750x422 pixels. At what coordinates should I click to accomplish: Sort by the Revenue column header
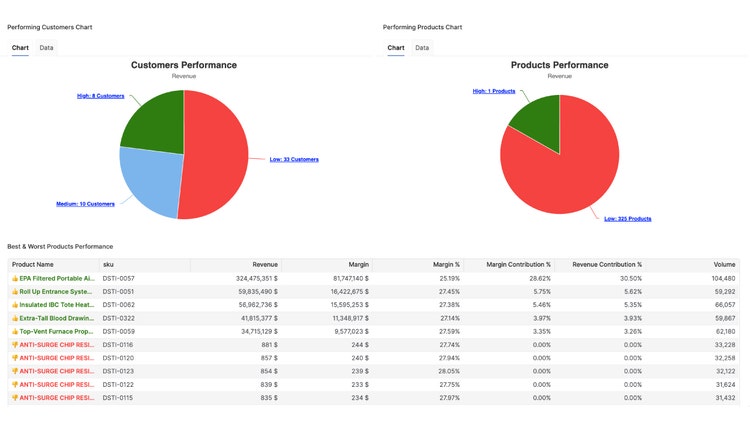point(265,265)
